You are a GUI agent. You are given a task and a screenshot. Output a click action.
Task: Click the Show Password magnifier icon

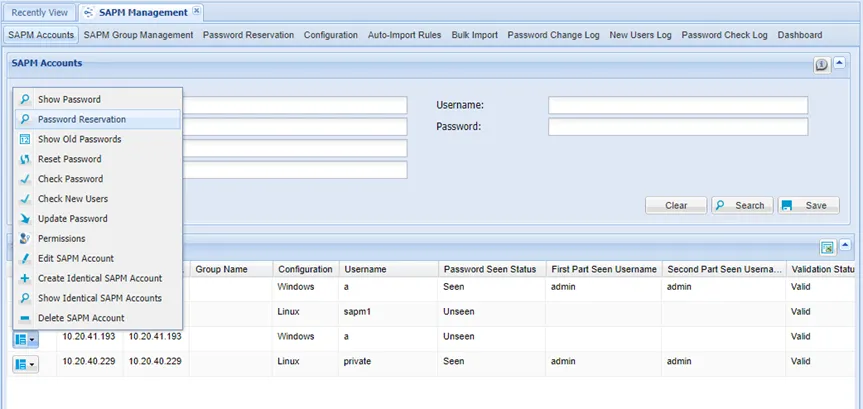tap(25, 100)
